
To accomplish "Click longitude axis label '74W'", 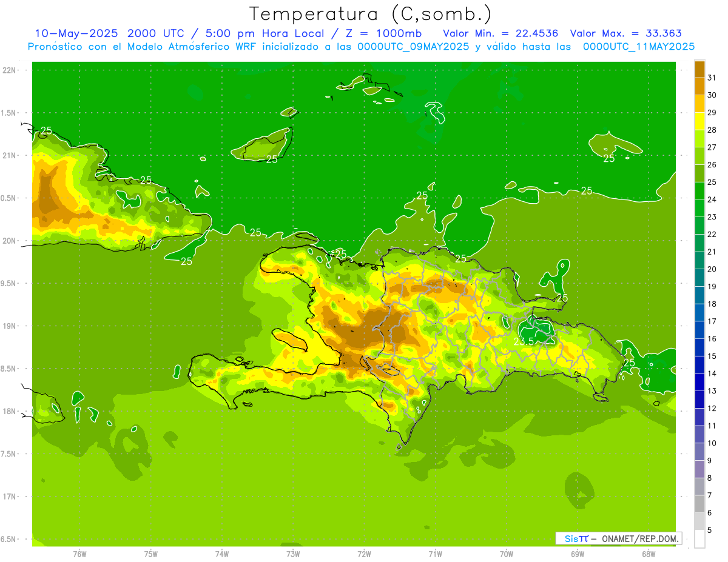I will (x=221, y=554).
